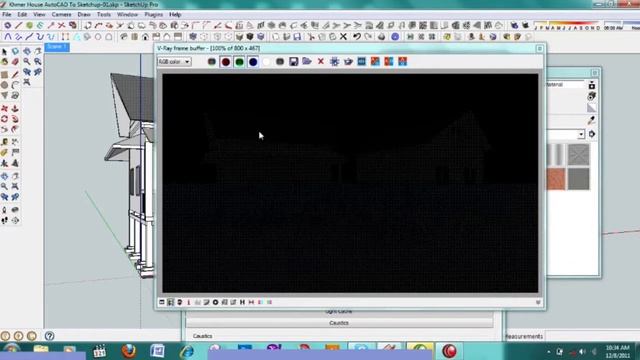Screen dimensions: 640x360
Task: Select Orbit in the large tool set
Action: [x=4, y=176]
